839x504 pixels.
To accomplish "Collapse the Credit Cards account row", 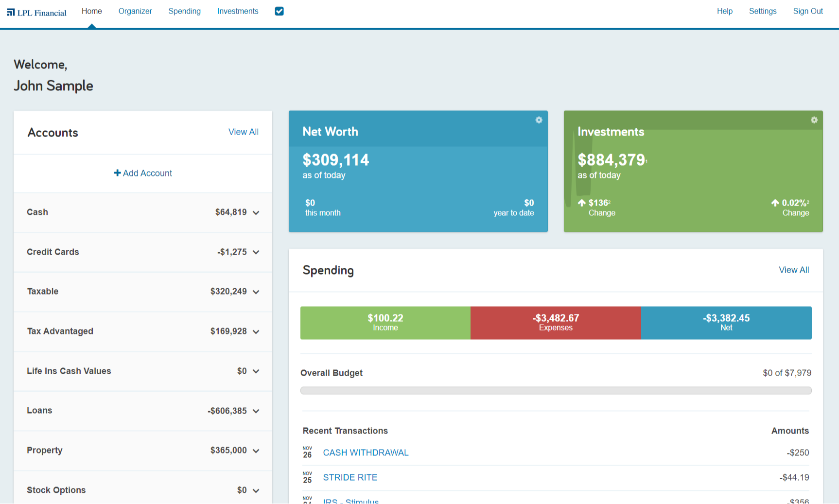I will (256, 252).
